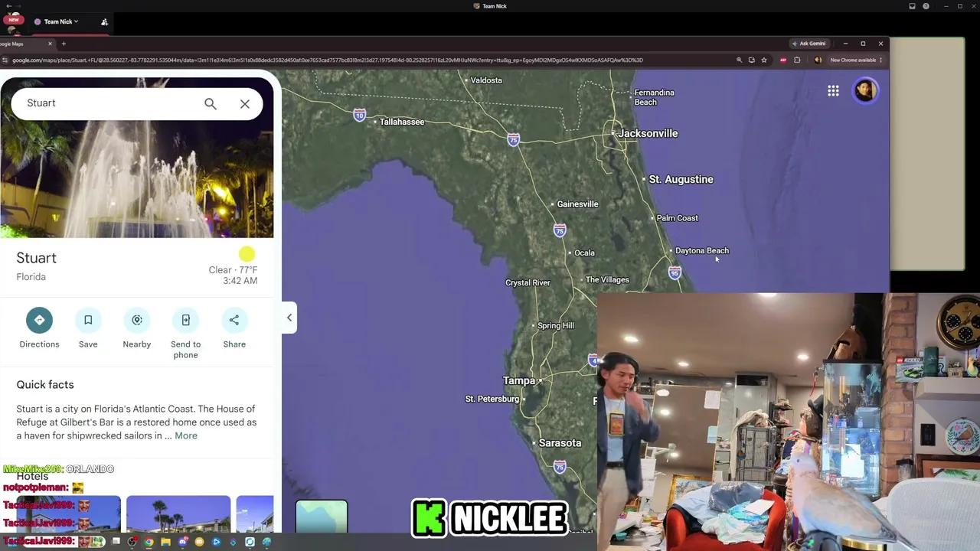This screenshot has height=551, width=980.
Task: Click the Quick facts heading
Action: pyautogui.click(x=45, y=385)
